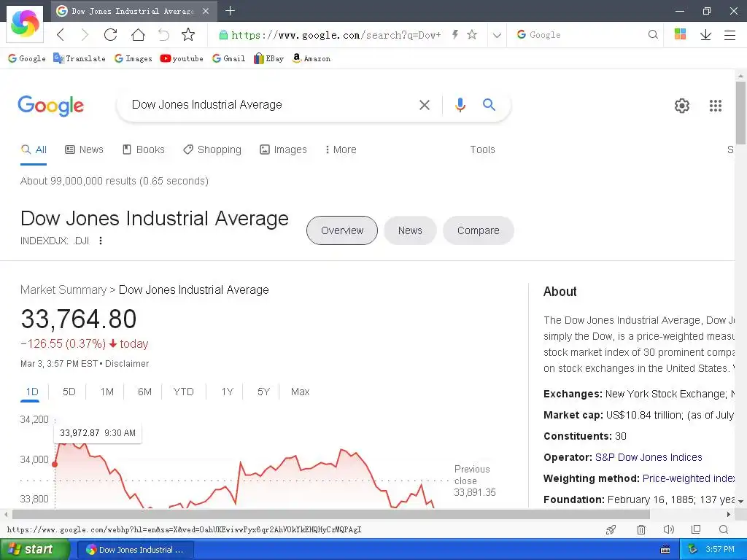The height and width of the screenshot is (560, 747).
Task: Go forward with the forward arrow
Action: coord(85,35)
